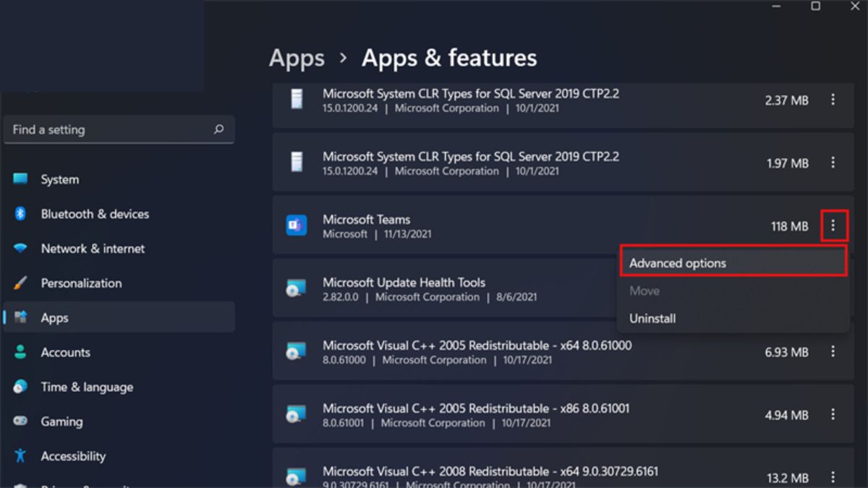Open Time & language settings
The image size is (868, 488).
[87, 387]
